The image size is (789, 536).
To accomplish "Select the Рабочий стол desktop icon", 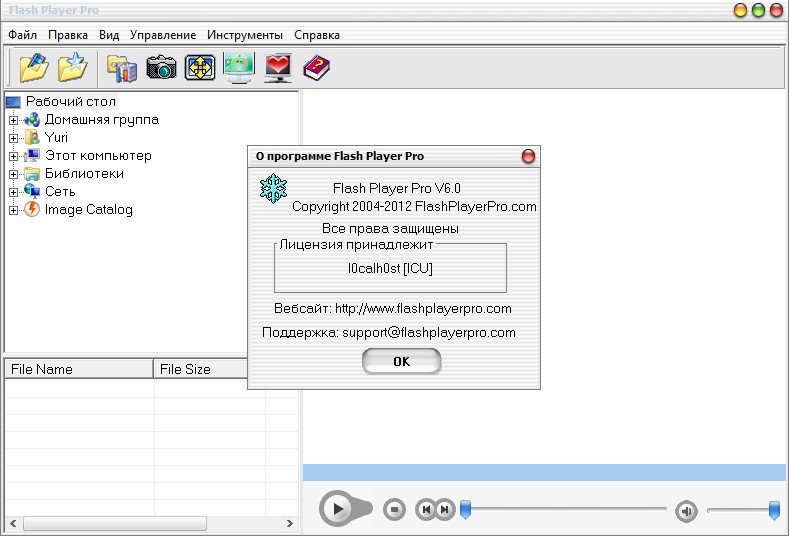I will pyautogui.click(x=13, y=102).
